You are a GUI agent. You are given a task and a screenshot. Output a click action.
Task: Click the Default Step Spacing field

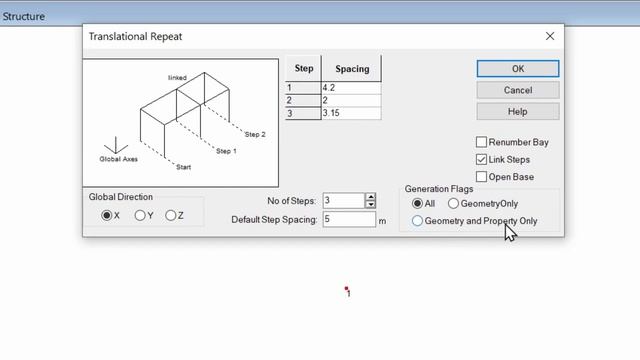point(349,219)
